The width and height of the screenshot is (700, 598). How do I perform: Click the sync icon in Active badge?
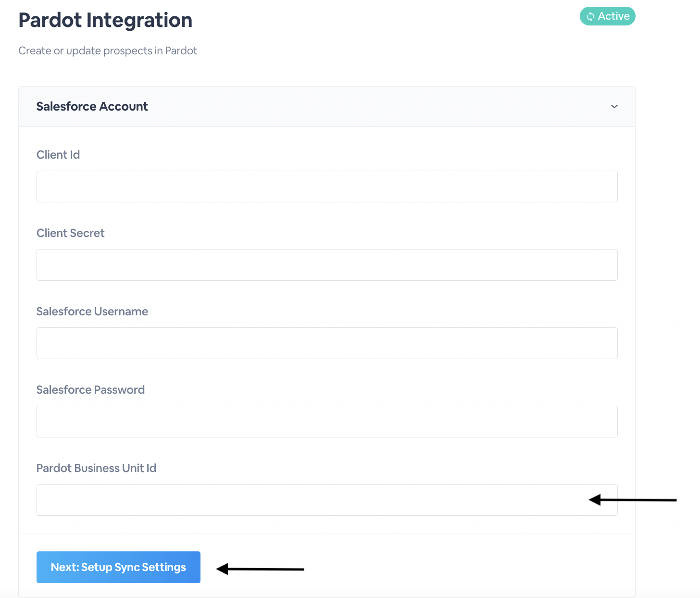[x=591, y=16]
